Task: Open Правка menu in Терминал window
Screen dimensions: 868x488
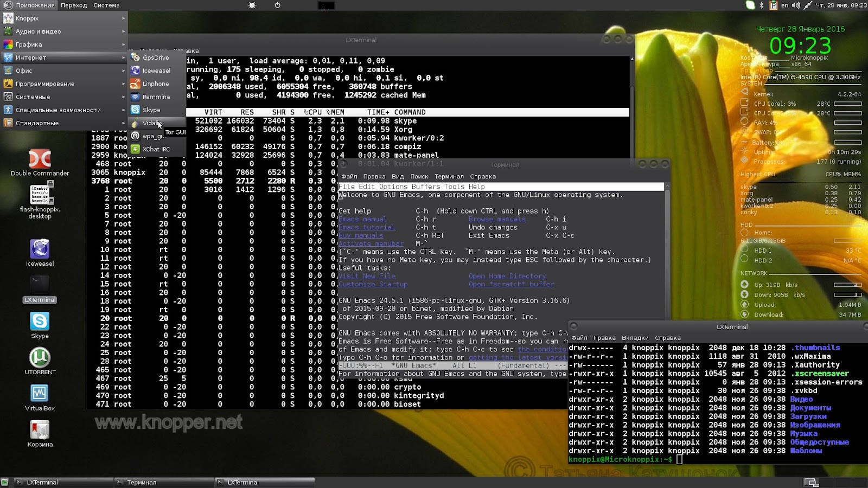Action: (x=374, y=176)
